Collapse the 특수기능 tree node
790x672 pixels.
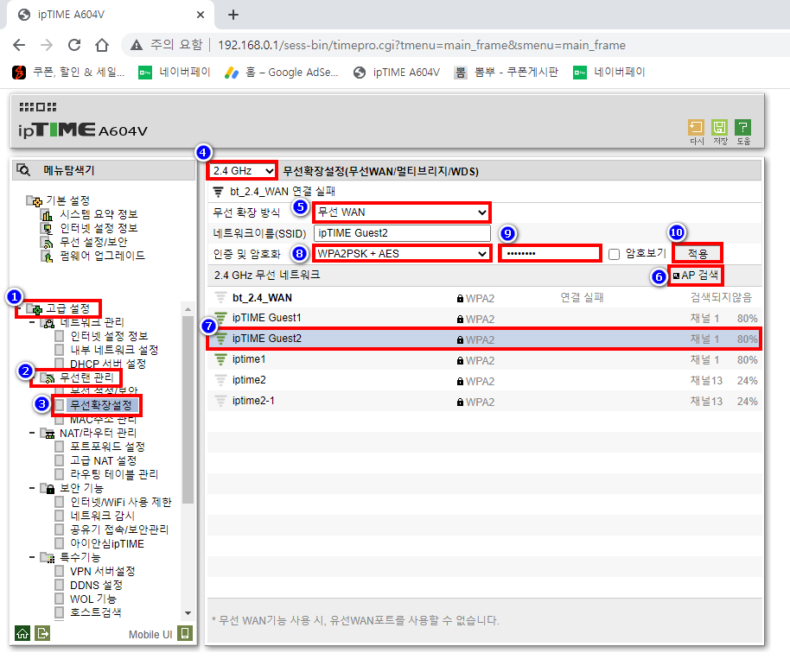32,557
